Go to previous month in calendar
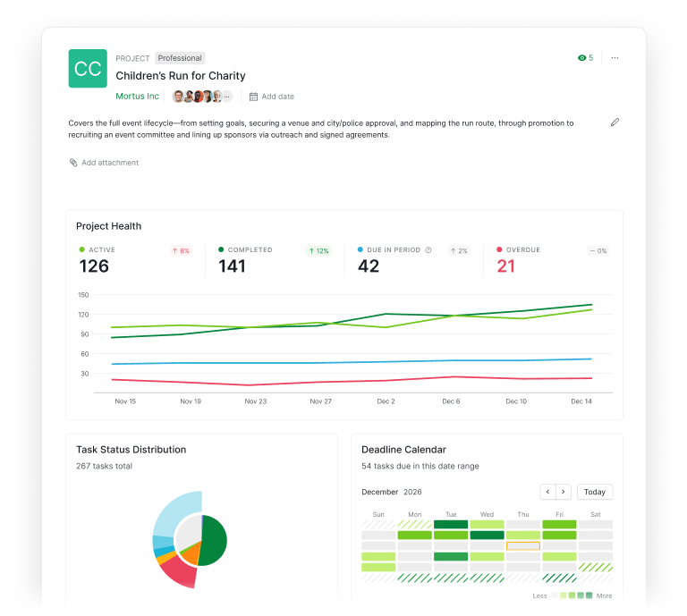Screen dimensions: 687x616 tap(547, 492)
